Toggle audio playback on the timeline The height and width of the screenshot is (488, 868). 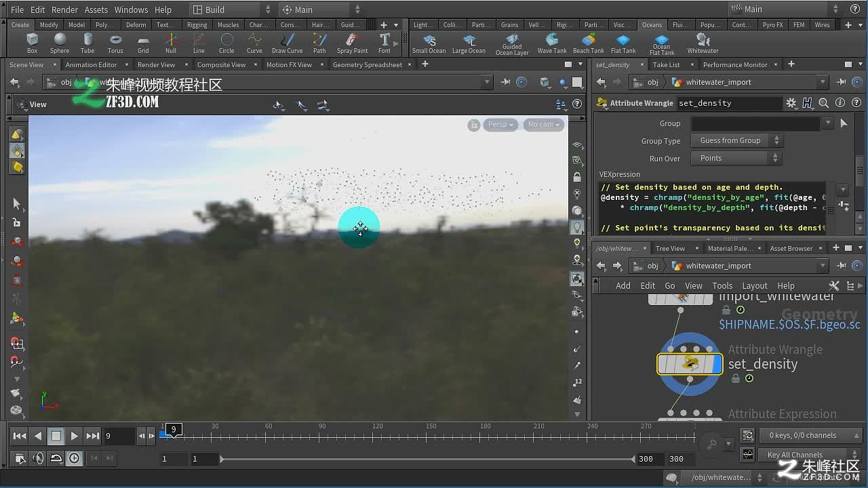(38, 458)
